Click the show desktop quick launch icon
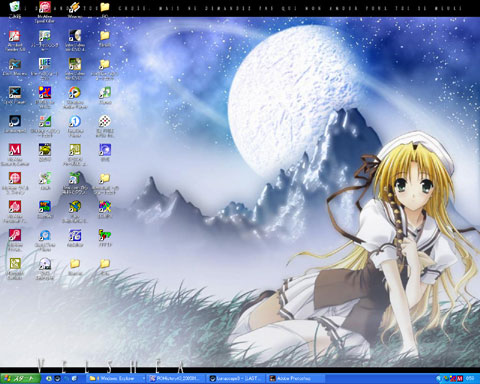480x384 pixels. coord(74,379)
